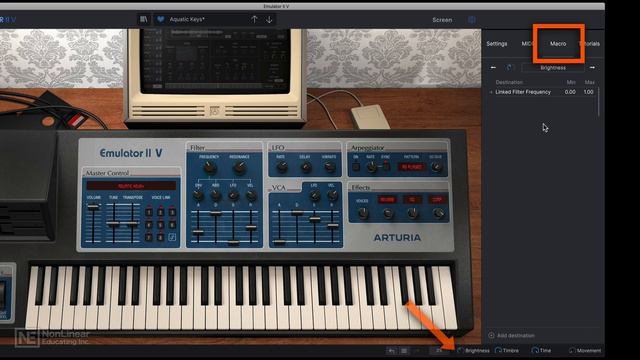
Task: Click the VCA envelope Decay slider
Action: (297, 213)
